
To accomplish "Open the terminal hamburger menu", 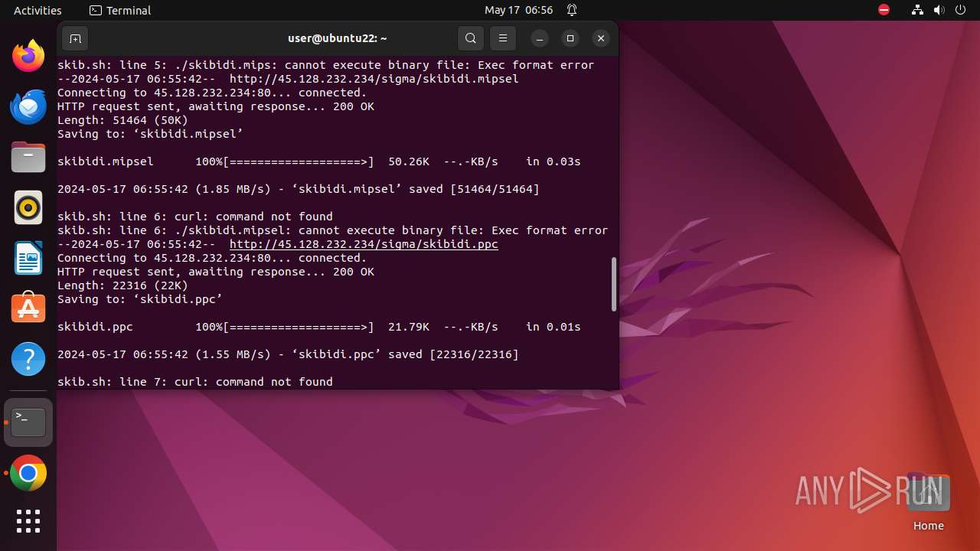I will [503, 38].
